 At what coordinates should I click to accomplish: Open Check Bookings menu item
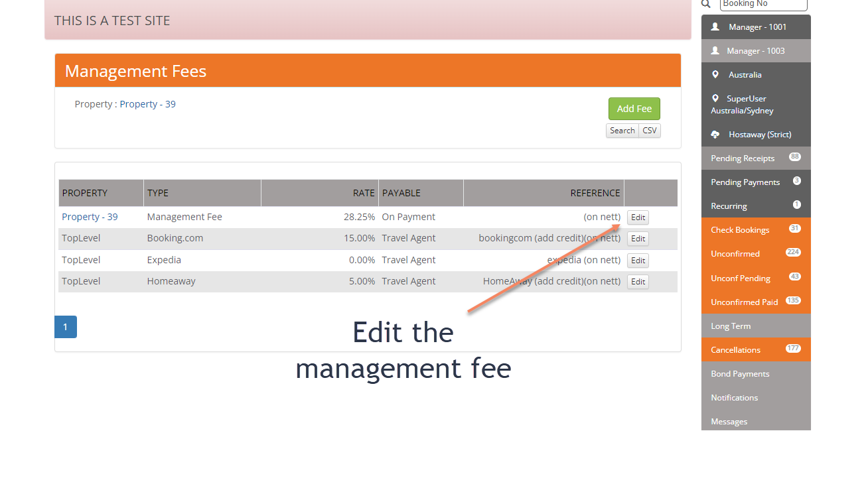[x=740, y=230]
